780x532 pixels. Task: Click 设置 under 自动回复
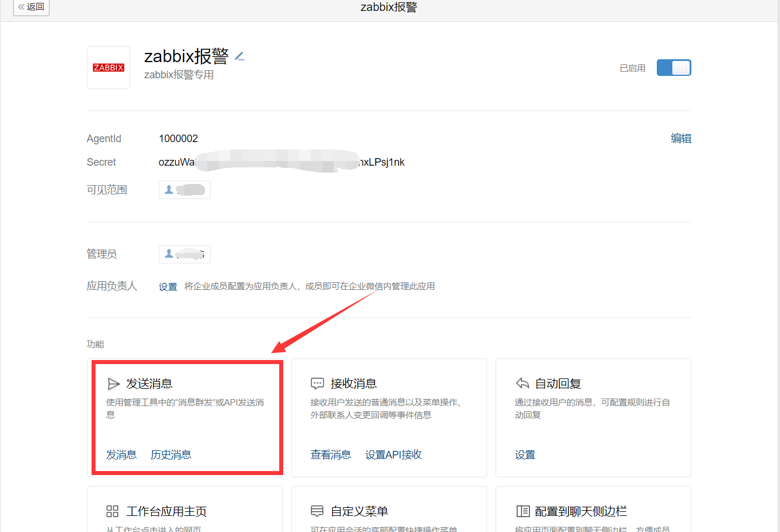[525, 455]
